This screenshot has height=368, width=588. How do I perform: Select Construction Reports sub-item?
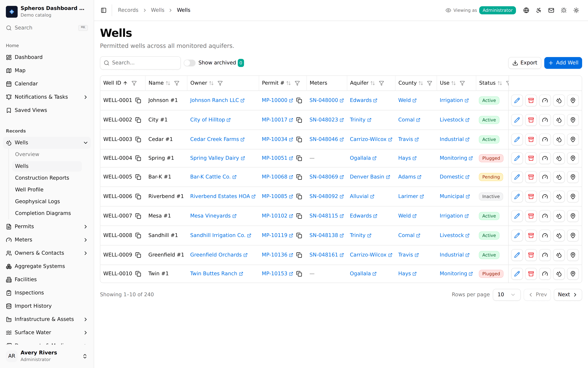coord(47,178)
